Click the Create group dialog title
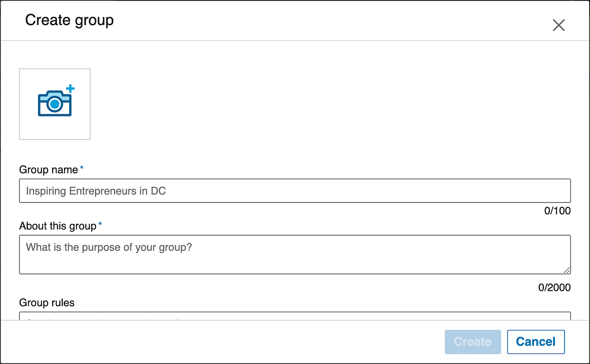The image size is (590, 364). tap(69, 20)
